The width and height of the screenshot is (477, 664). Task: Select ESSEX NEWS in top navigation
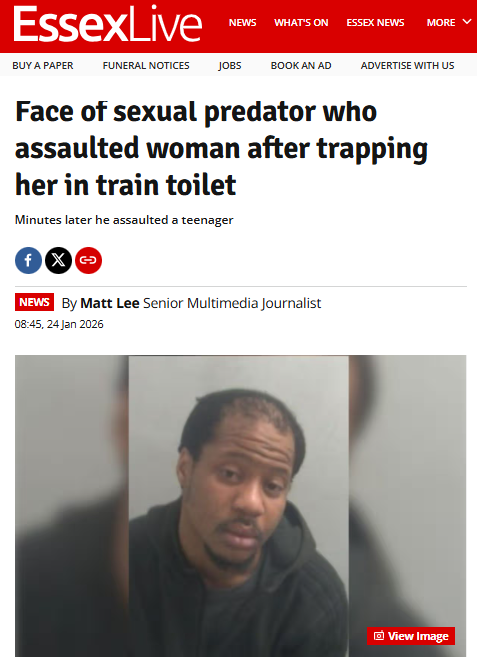click(x=375, y=22)
